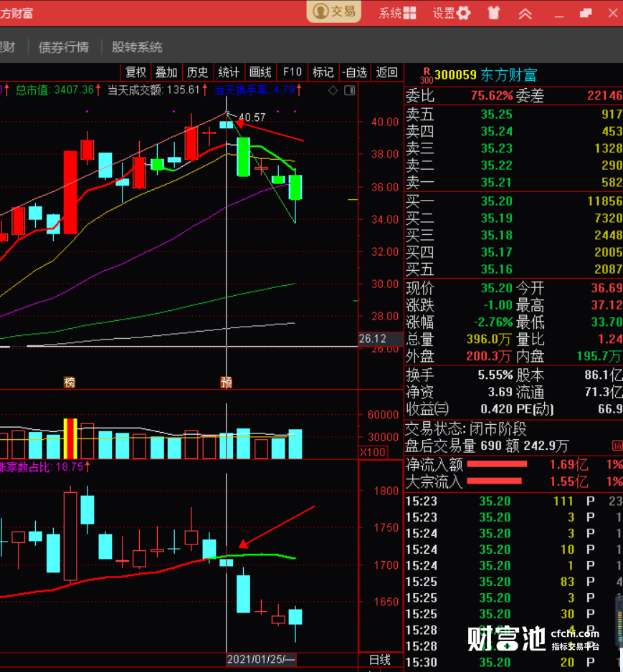Image resolution: width=623 pixels, height=672 pixels.
Task: Click 交易状态 闭市阶段 text
Action: [466, 428]
